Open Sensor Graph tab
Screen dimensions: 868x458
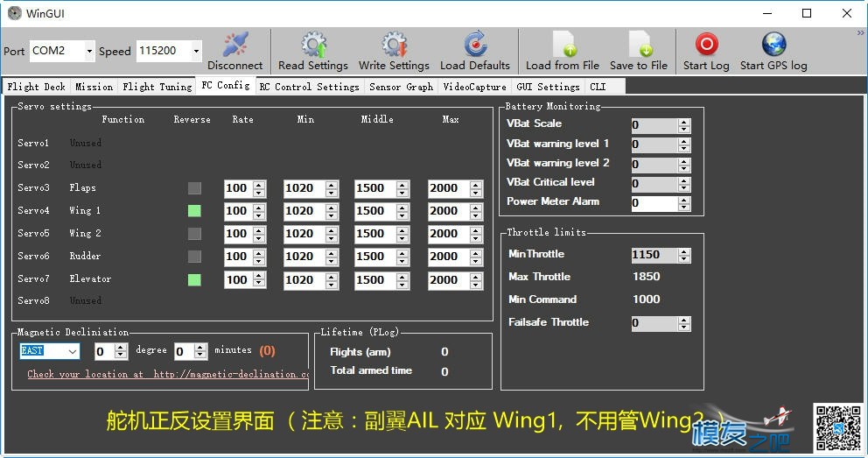click(x=402, y=87)
